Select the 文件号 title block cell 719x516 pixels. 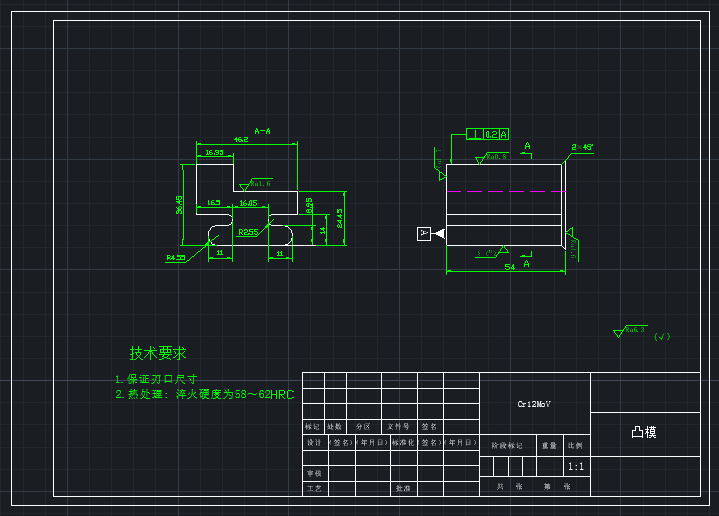[x=398, y=427]
